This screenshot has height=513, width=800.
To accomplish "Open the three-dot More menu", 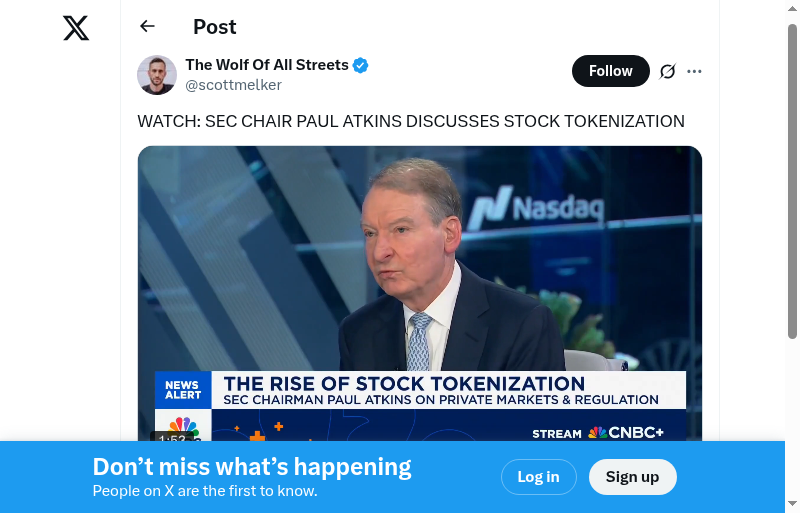I will 695,71.
